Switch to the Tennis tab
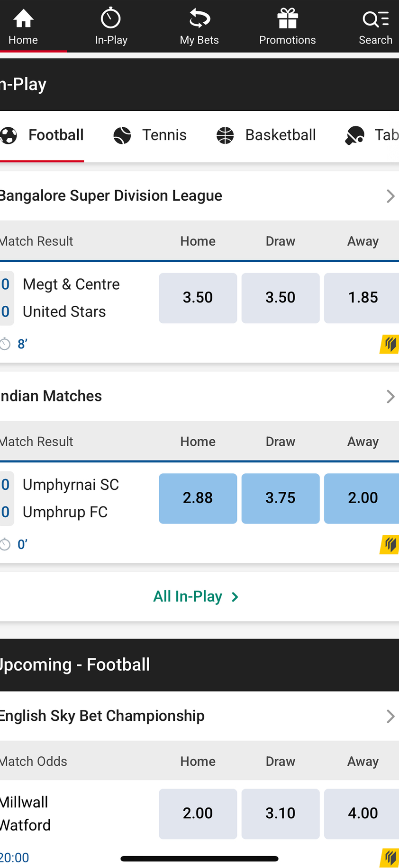 150,135
